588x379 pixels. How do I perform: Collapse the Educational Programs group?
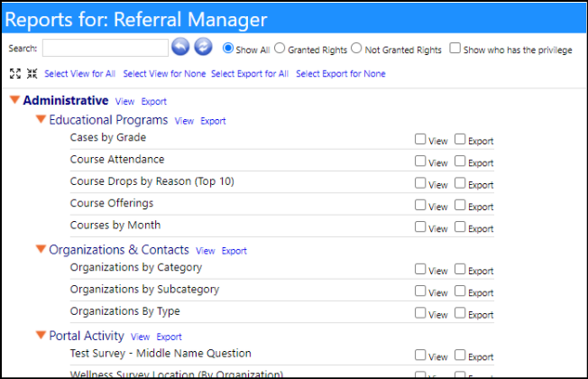point(41,119)
